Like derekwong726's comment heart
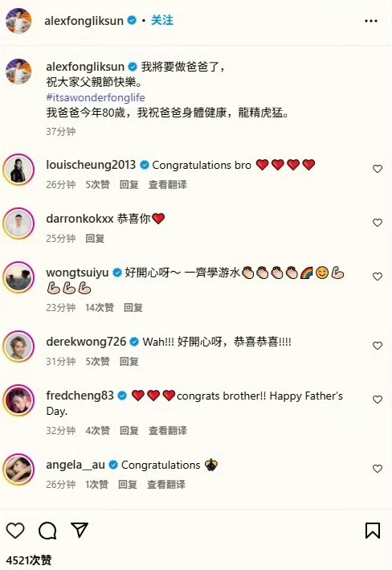Image resolution: width=392 pixels, height=570 pixels. coord(378,346)
